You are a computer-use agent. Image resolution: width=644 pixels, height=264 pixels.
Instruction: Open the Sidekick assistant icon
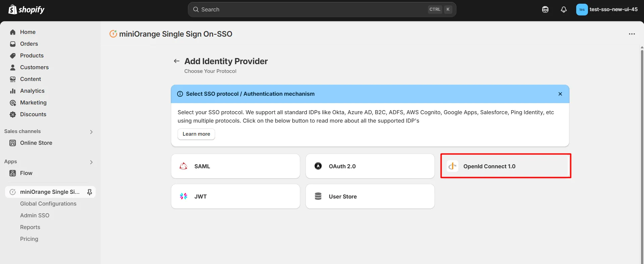(545, 9)
